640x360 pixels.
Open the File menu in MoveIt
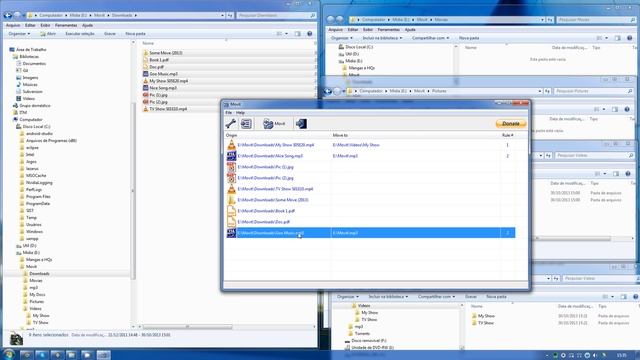point(229,113)
